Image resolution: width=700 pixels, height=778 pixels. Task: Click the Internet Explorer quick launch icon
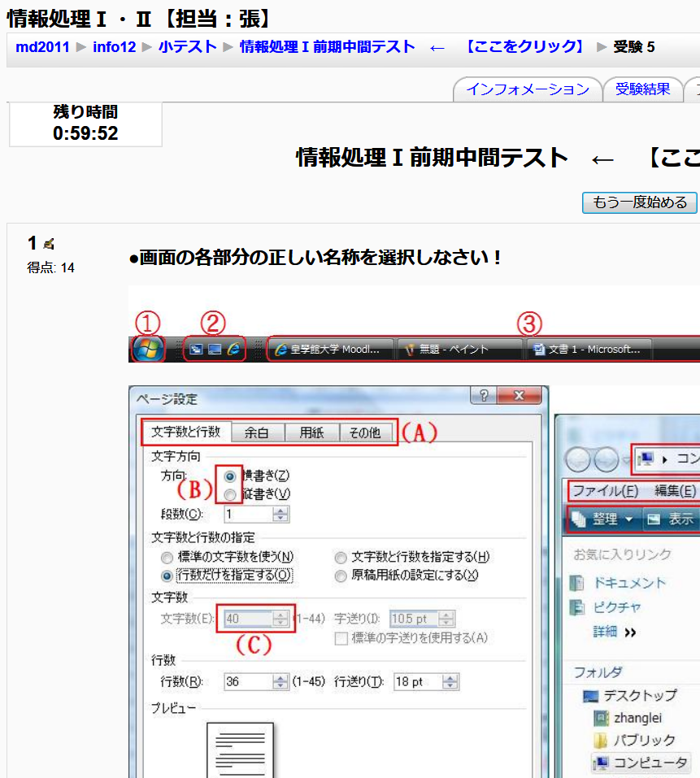[234, 350]
